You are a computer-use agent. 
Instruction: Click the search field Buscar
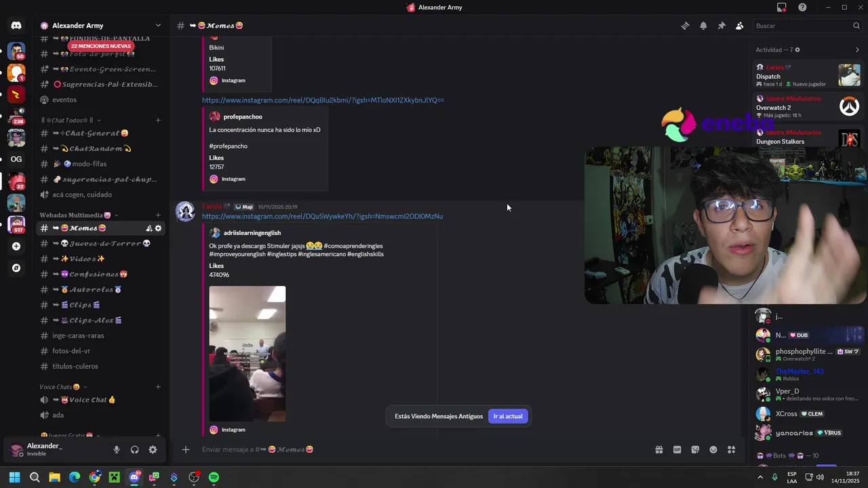[x=808, y=26]
